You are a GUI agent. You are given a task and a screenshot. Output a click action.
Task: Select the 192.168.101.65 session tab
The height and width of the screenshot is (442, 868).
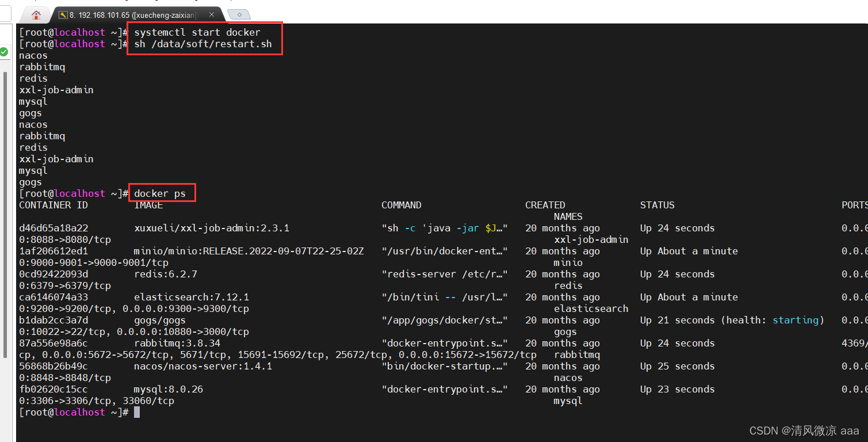136,15
